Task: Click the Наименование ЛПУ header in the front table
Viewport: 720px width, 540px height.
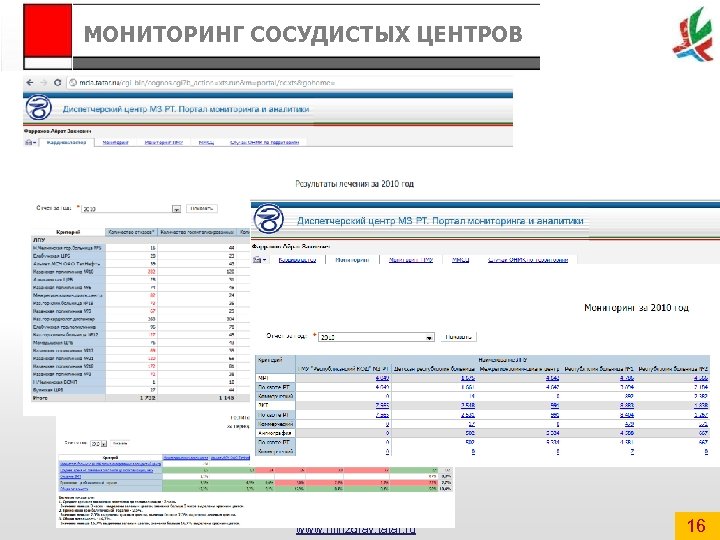Action: (x=503, y=360)
